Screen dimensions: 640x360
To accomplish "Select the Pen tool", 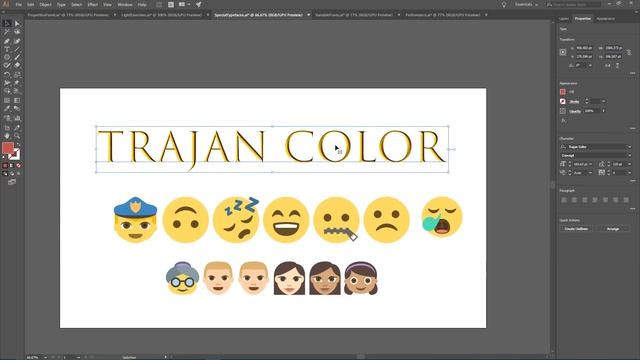I will 7,41.
